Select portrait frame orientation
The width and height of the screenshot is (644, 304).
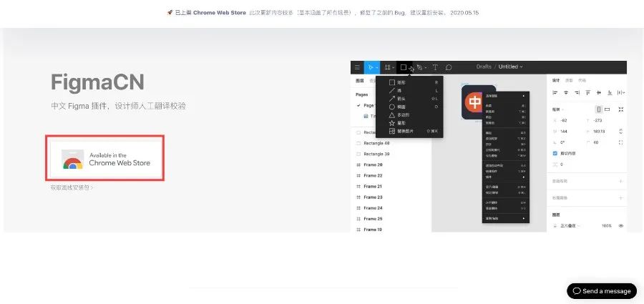599,109
